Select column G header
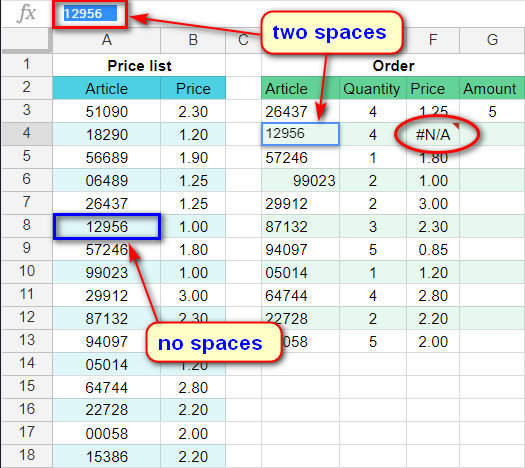Viewport: 525px width, 468px height. point(492,40)
